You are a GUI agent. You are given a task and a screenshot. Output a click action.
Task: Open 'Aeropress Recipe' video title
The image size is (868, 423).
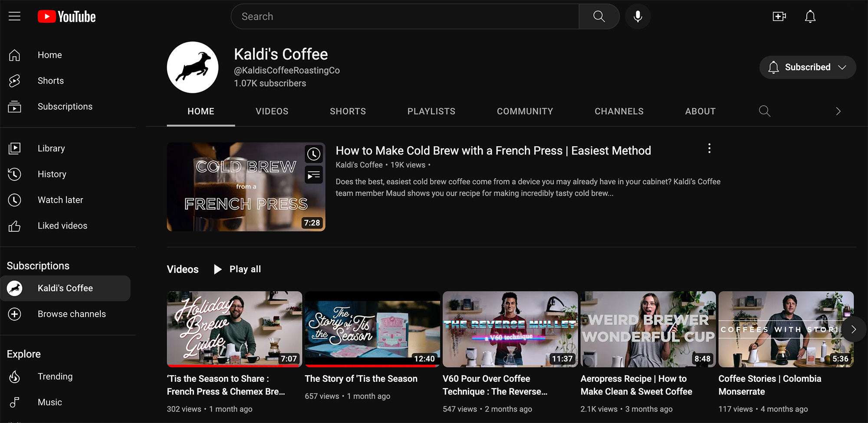tap(636, 385)
